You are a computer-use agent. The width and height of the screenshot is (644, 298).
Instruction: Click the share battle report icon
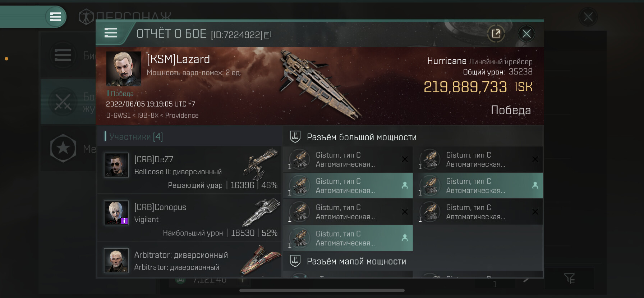(x=496, y=34)
